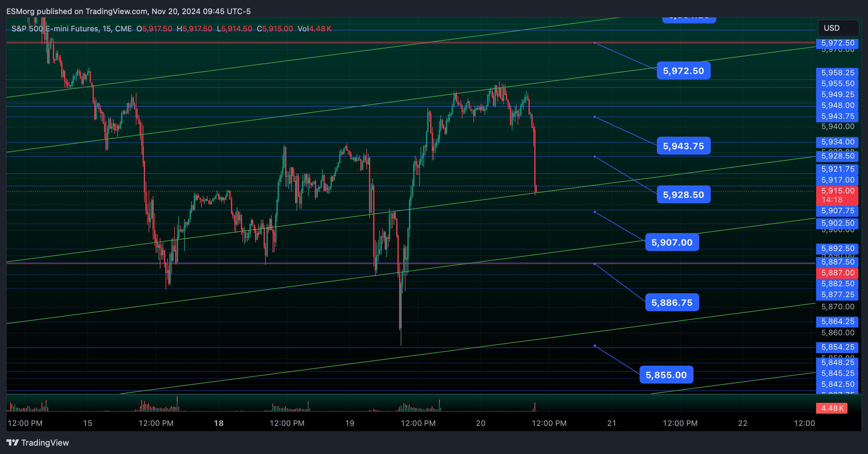
Task: Click the high value H5,917.50
Action: 194,28
